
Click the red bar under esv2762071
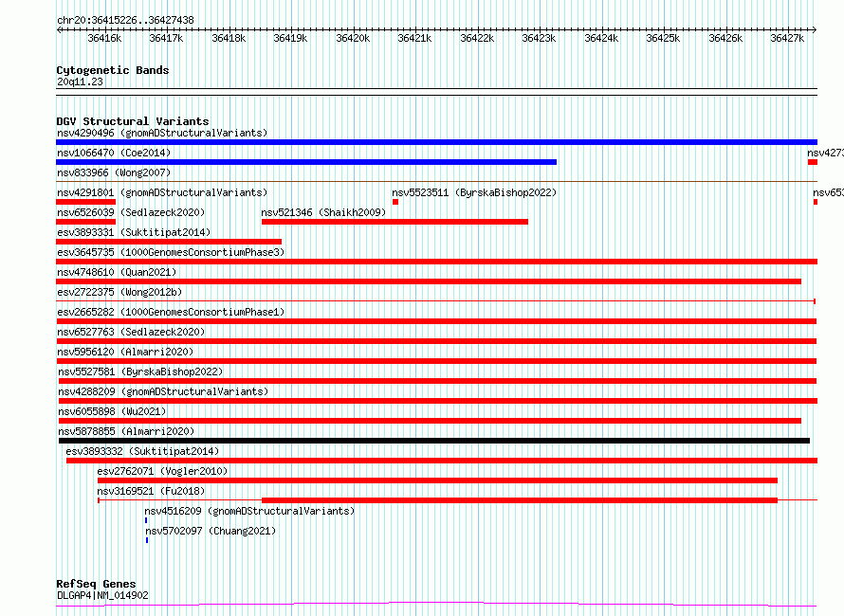pos(437,481)
